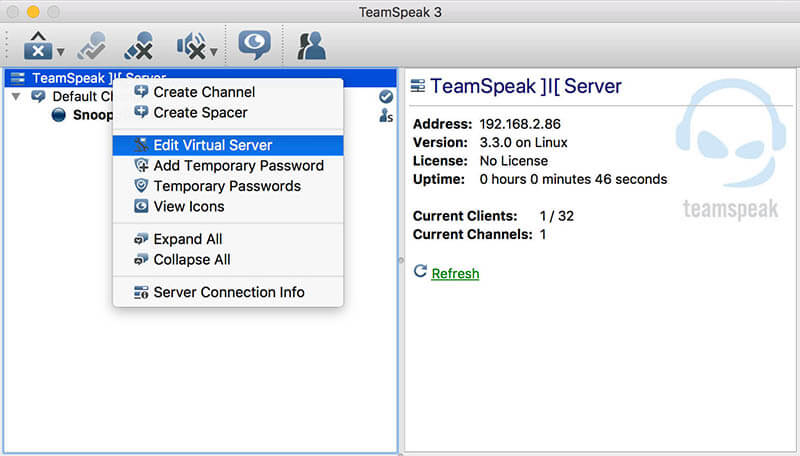The image size is (800, 456).
Task: Click the unsubscribe from all channels icon
Action: coord(139,46)
